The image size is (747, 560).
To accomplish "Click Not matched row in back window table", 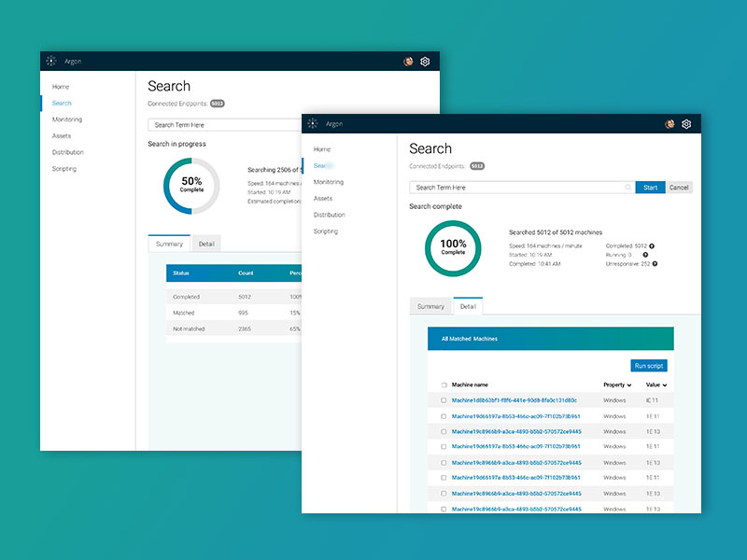I will coord(234,329).
